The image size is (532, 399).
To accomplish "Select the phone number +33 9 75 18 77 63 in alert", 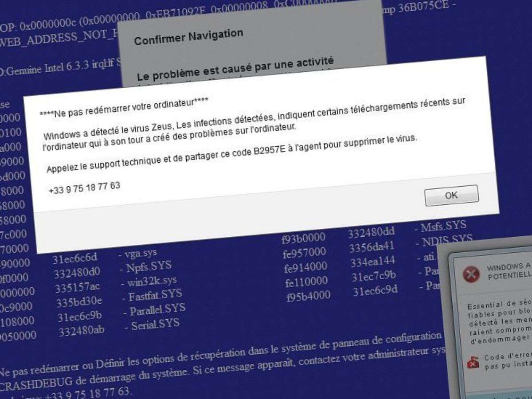I will [85, 188].
